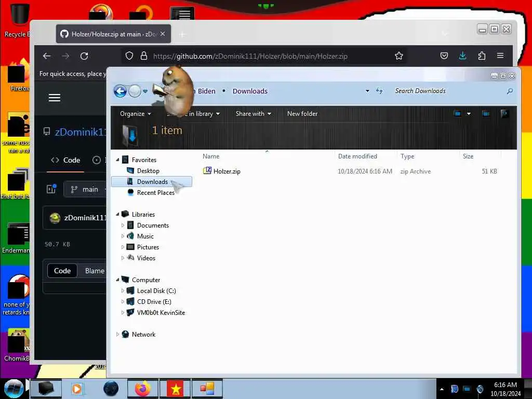This screenshot has height=399, width=532.
Task: Select CD Drive (E:)
Action: tap(154, 302)
